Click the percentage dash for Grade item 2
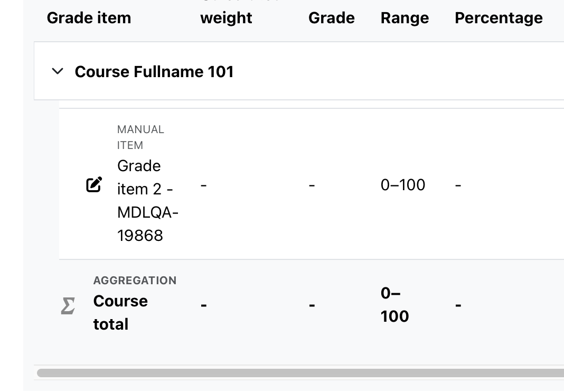 pos(458,185)
